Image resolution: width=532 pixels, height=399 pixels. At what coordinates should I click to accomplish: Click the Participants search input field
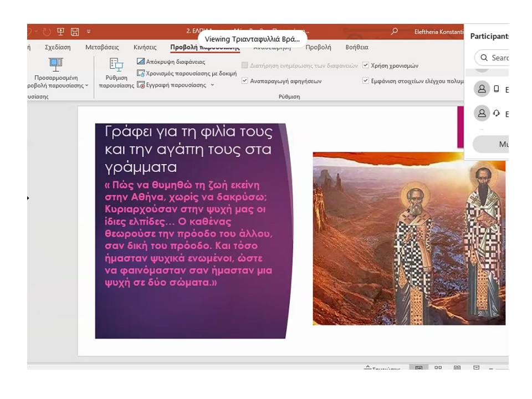(499, 58)
